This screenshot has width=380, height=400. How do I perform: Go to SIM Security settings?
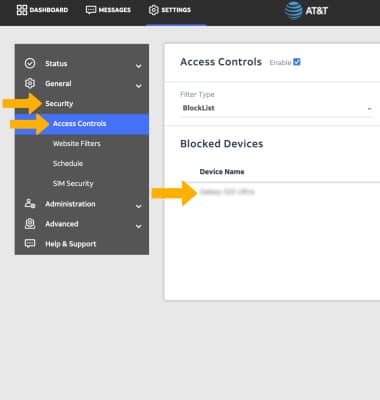tap(73, 184)
